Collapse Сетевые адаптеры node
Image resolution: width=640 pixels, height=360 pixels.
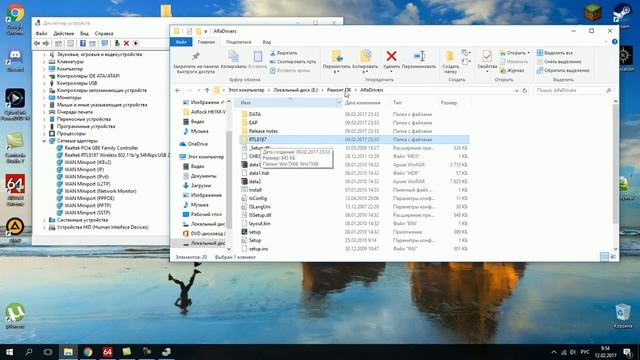pyautogui.click(x=44, y=141)
